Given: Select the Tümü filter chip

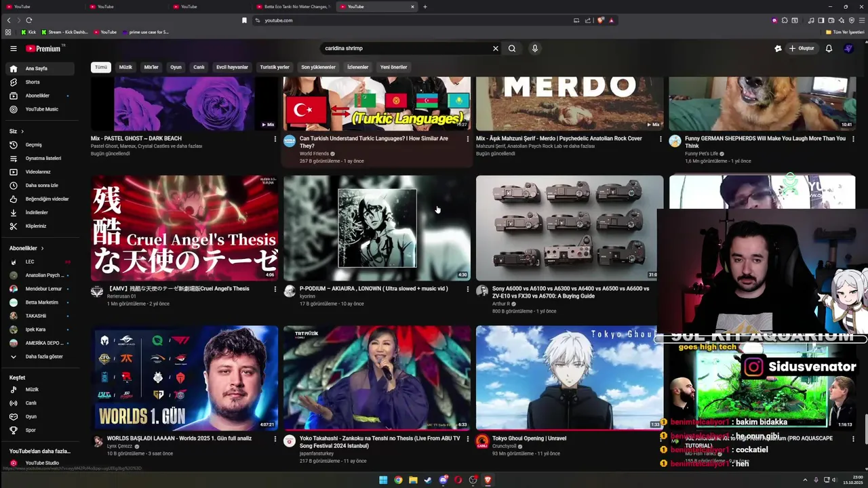Looking at the screenshot, I should 101,67.
